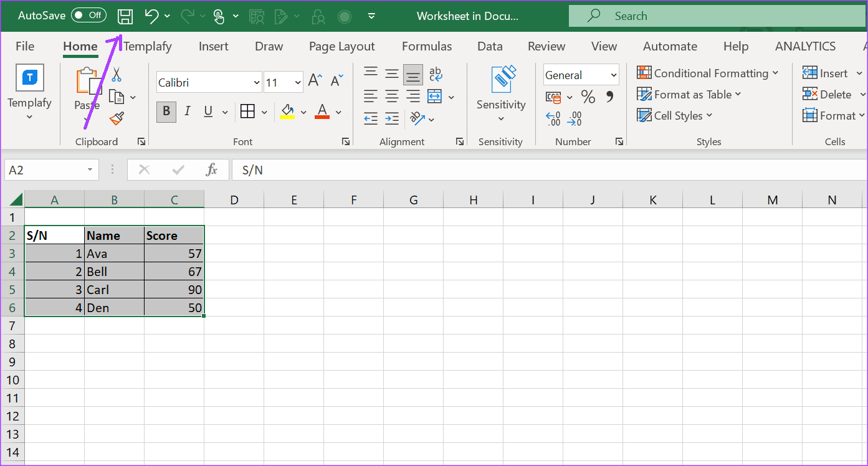Image resolution: width=868 pixels, height=466 pixels.
Task: Apply Percent Style to the selection
Action: point(588,97)
